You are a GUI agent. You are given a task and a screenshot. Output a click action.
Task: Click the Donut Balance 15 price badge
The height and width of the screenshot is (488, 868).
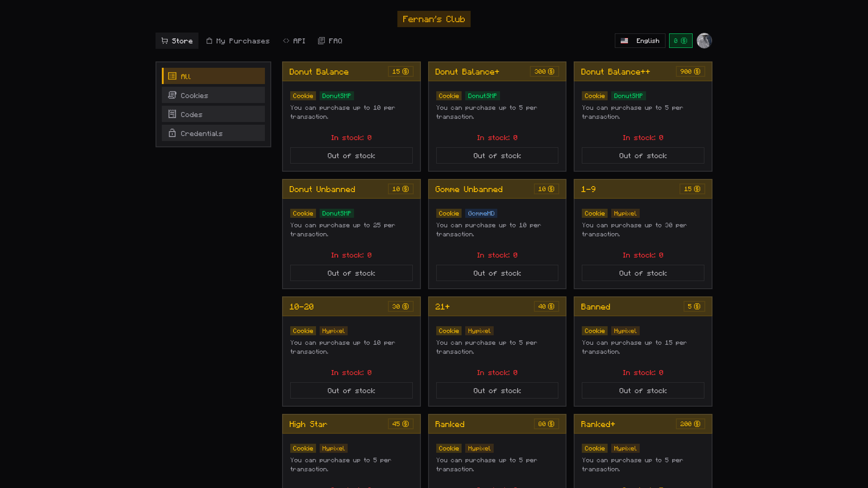(401, 71)
